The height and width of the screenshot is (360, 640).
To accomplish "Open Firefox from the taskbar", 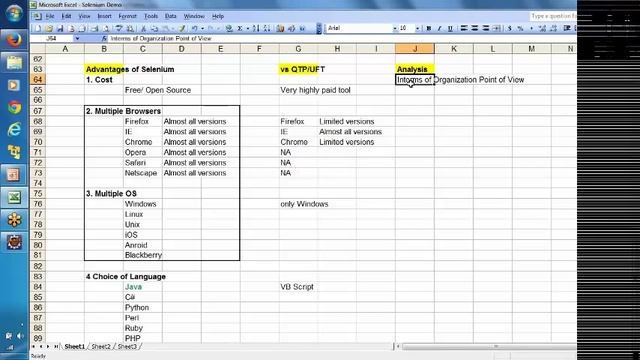I will [x=14, y=40].
